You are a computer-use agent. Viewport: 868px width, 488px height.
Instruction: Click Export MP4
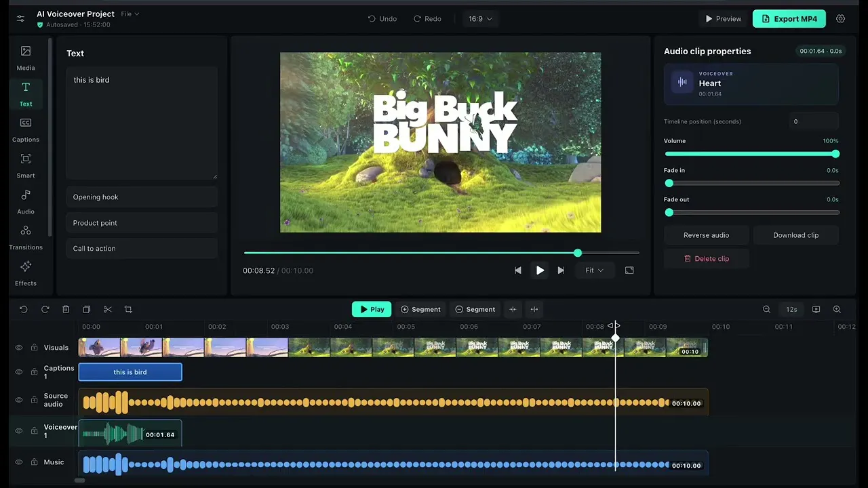(x=789, y=19)
